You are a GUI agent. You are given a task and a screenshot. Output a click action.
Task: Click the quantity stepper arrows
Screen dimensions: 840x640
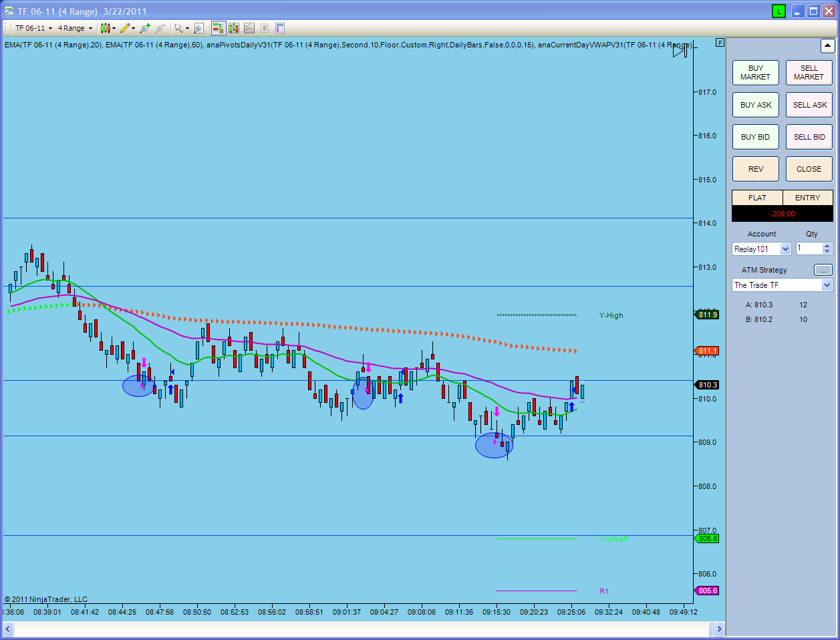827,249
